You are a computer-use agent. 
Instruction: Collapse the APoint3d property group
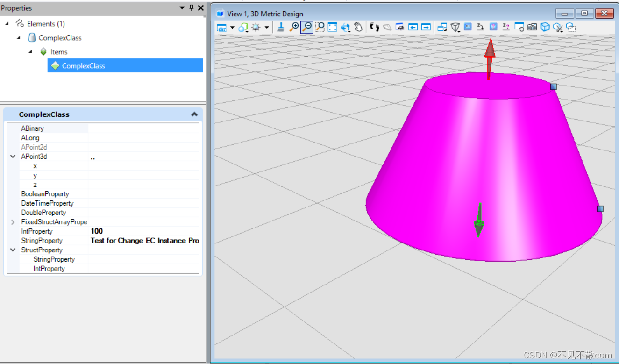13,157
